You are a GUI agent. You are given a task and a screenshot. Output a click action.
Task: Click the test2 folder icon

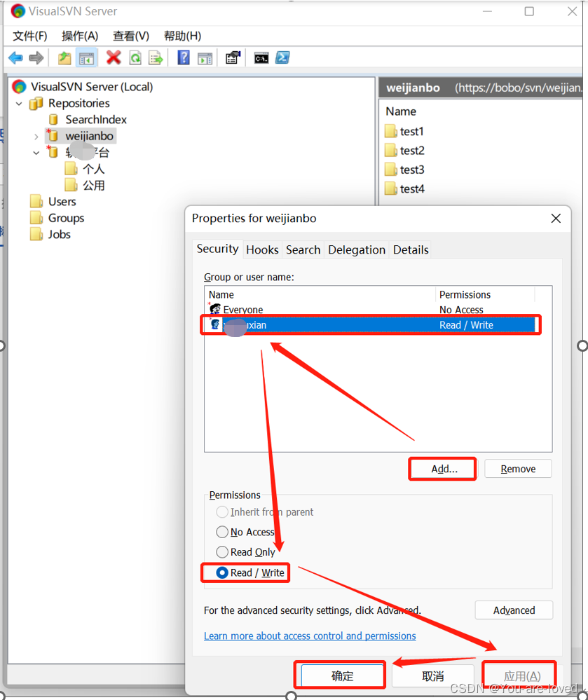pyautogui.click(x=390, y=151)
